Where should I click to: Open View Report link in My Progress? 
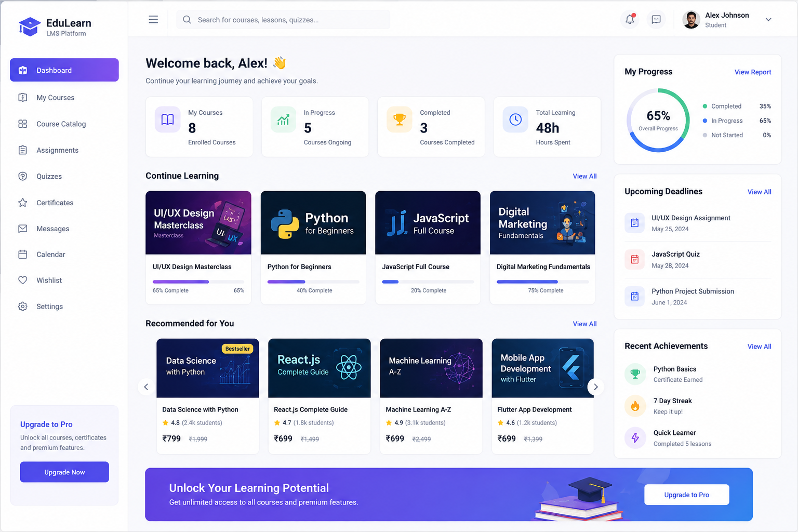pyautogui.click(x=753, y=72)
